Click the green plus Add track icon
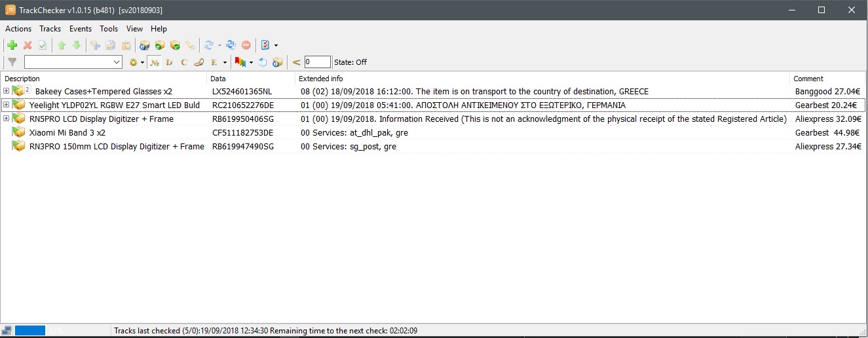 [x=12, y=45]
